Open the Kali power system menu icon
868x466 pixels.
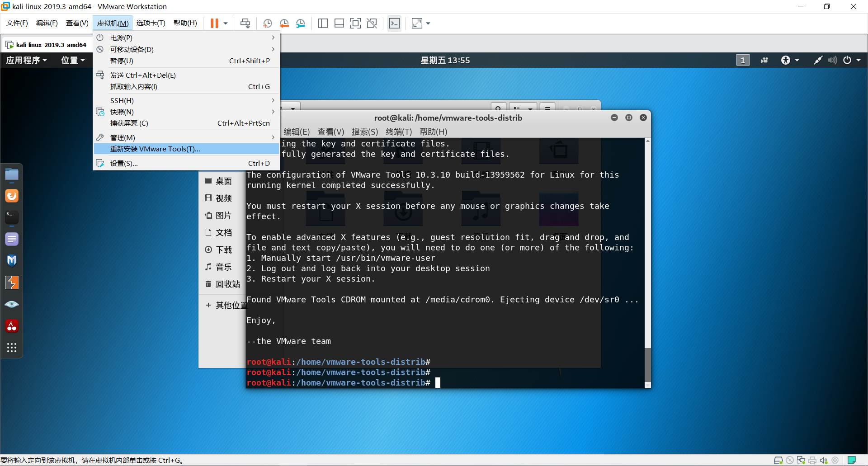tap(852, 60)
